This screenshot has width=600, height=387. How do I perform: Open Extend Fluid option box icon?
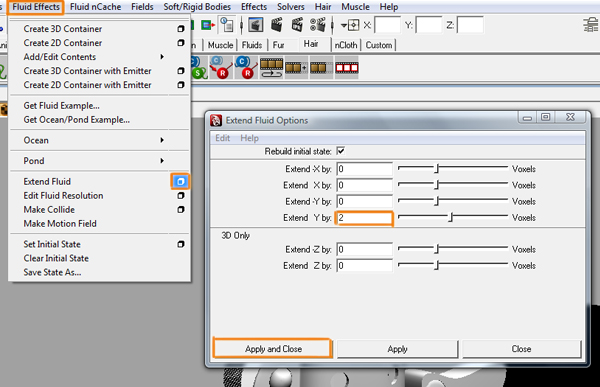pos(180,181)
